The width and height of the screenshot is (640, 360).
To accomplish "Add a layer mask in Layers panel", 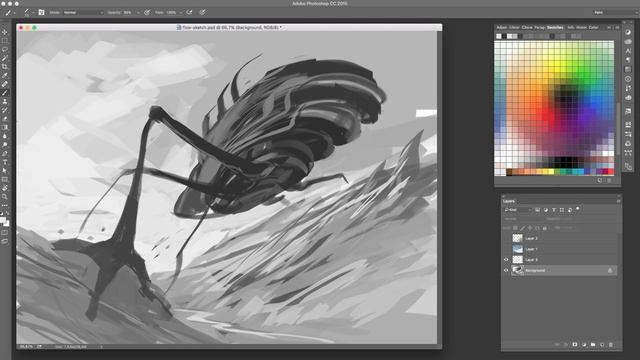I will pyautogui.click(x=575, y=344).
